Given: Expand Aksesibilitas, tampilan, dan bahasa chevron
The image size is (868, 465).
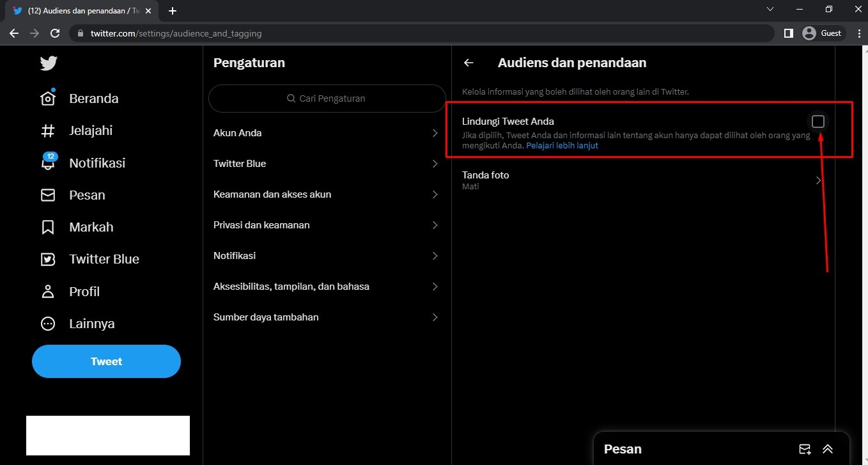Looking at the screenshot, I should 435,287.
